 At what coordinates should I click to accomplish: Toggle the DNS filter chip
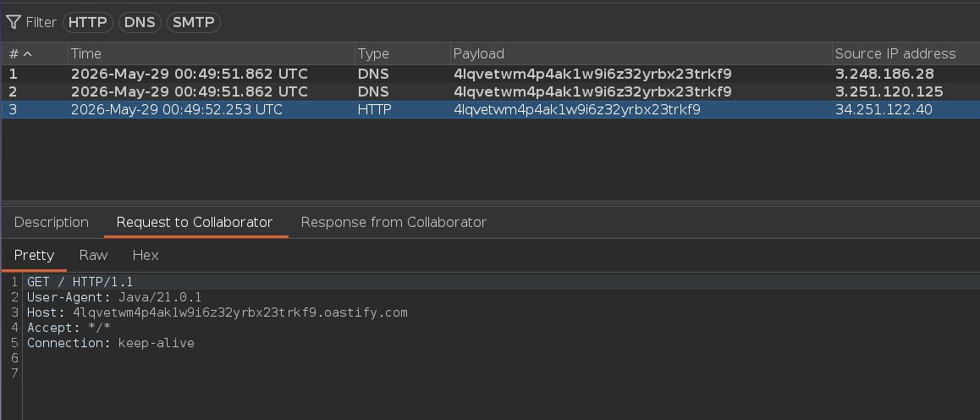140,23
